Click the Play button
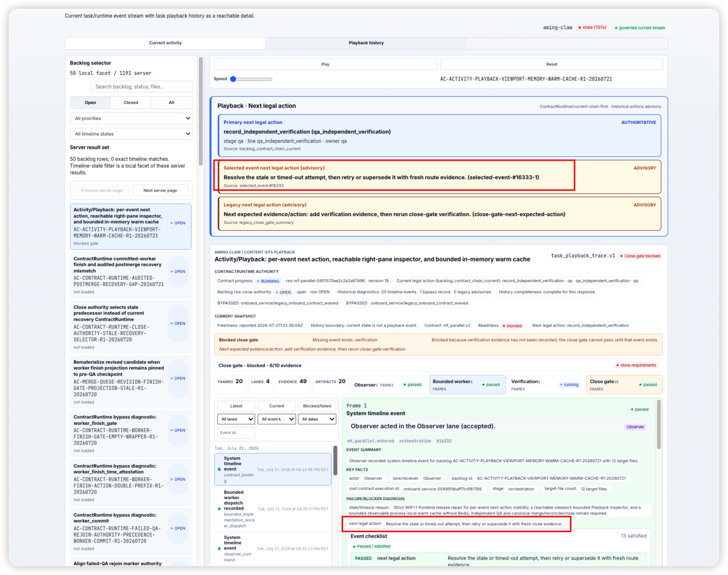 click(325, 64)
